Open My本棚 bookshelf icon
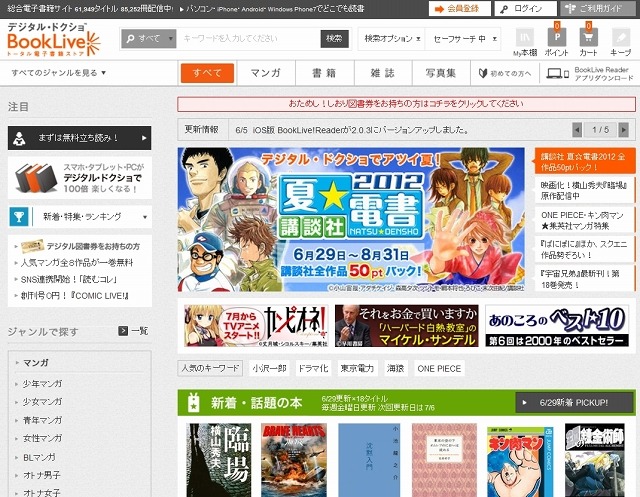This screenshot has height=497, width=640. pyautogui.click(x=524, y=38)
